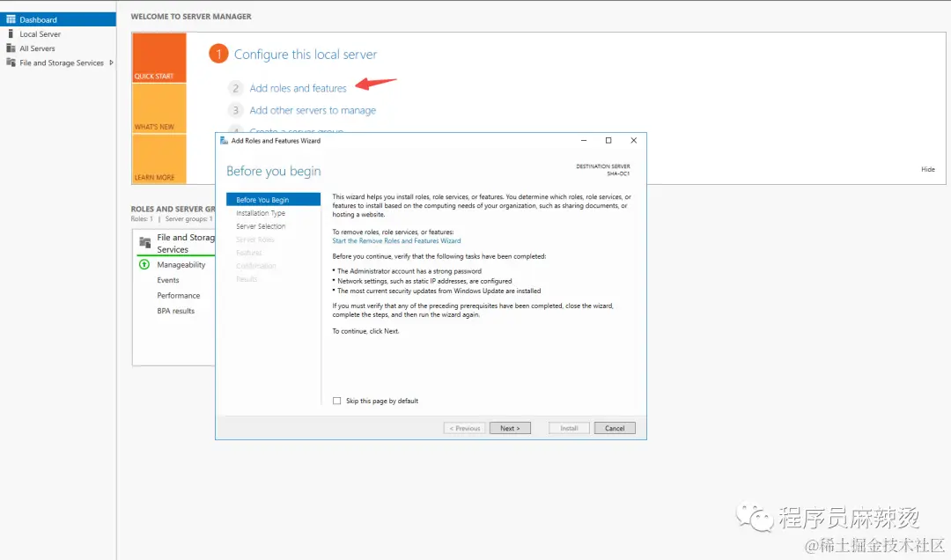This screenshot has height=560, width=951.
Task: Click the Previous button in wizard
Action: 464,428
